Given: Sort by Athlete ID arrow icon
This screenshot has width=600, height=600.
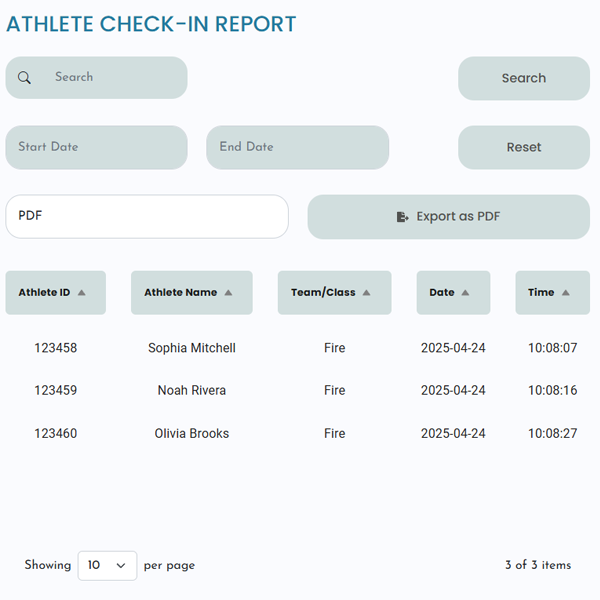Looking at the screenshot, I should coord(82,293).
